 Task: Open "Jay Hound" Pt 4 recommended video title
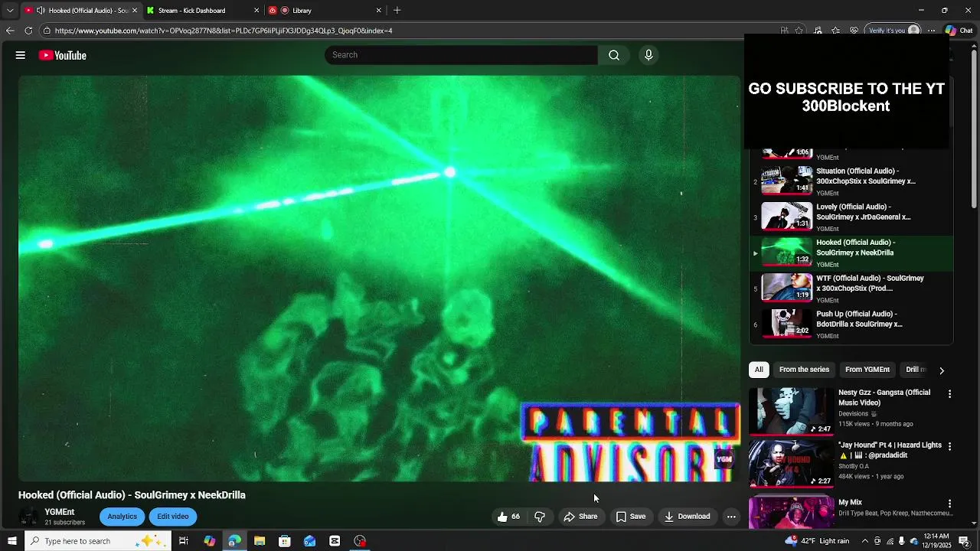pyautogui.click(x=890, y=450)
